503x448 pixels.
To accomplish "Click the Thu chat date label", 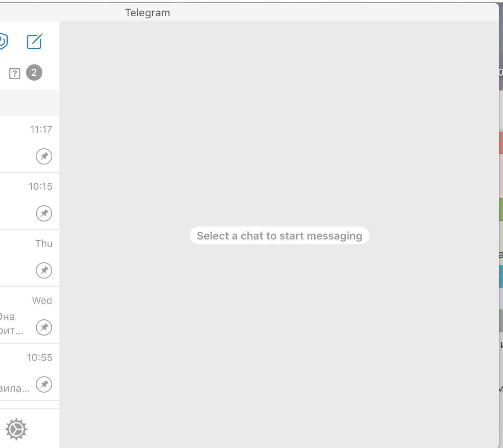I will pos(44,244).
